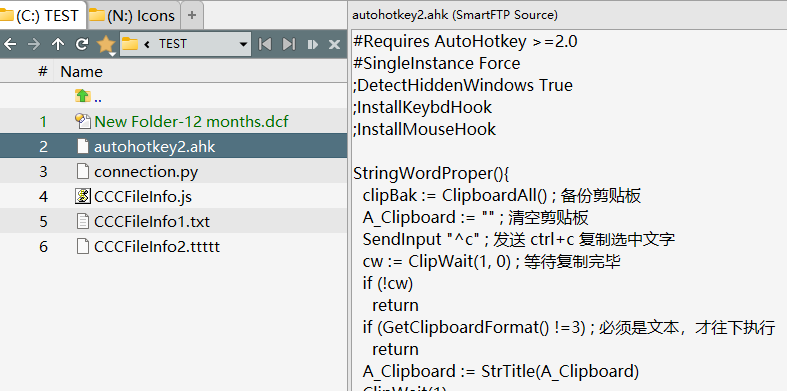Viewport: 787px width, 391px height.
Task: Click the green up-folder icon
Action: point(82,95)
